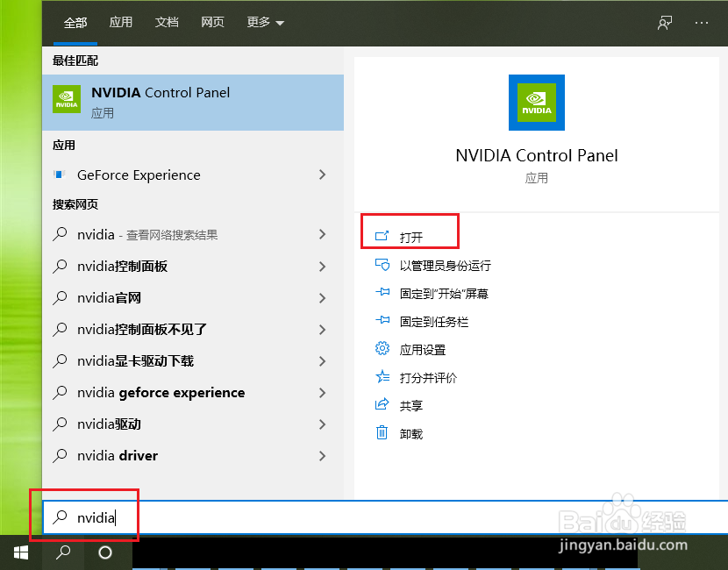Switch to the 应用 tab
The width and height of the screenshot is (728, 570).
tap(121, 22)
